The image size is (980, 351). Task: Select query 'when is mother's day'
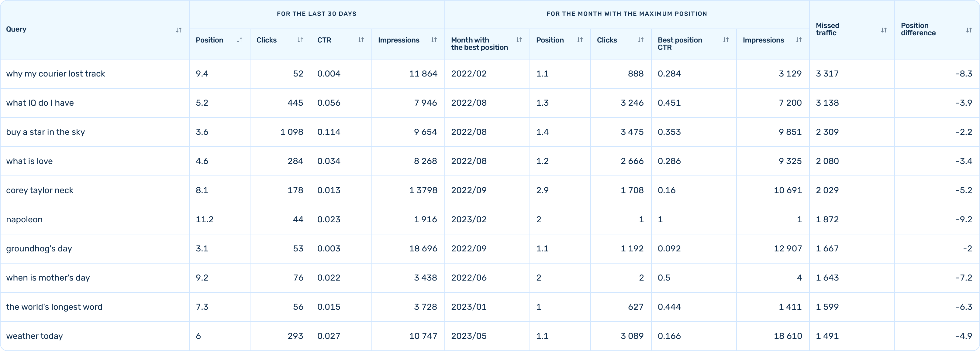[48, 278]
